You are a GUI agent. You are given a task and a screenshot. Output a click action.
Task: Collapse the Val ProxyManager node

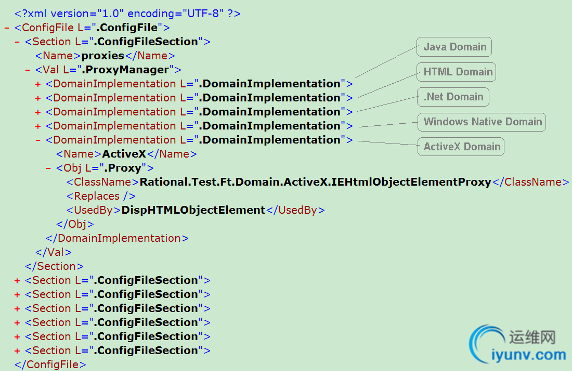pyautogui.click(x=27, y=70)
